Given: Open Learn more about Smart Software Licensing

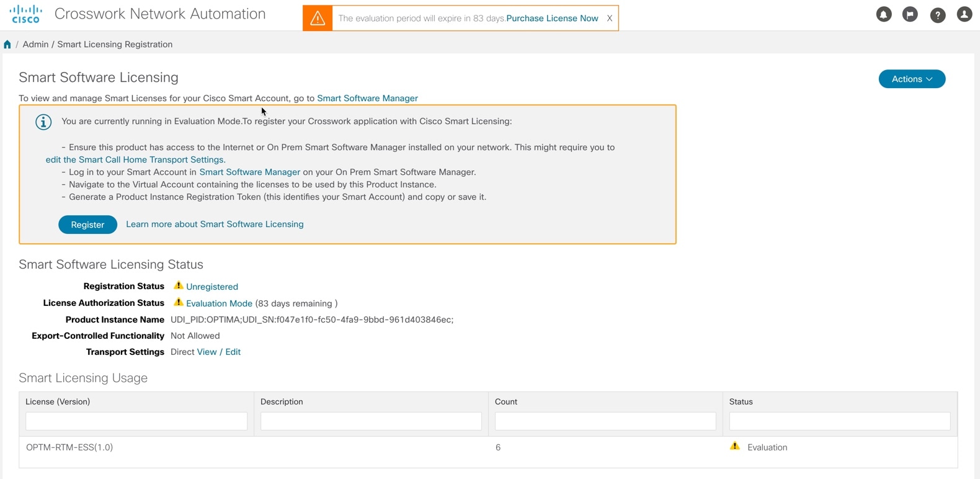Looking at the screenshot, I should coord(215,224).
